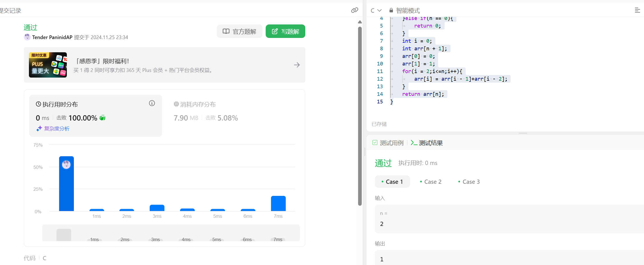
Task: Click the info icon on runtime card
Action: tap(152, 103)
